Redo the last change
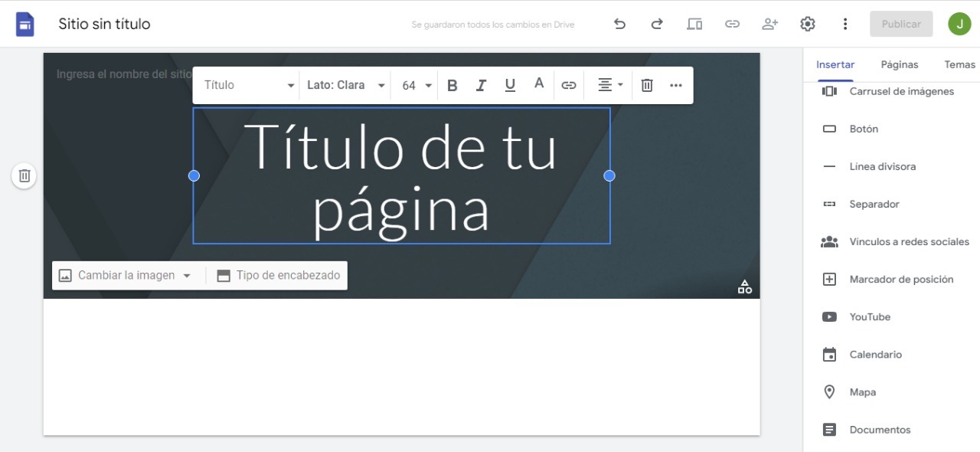Screen dimensions: 980x452 pos(656,24)
